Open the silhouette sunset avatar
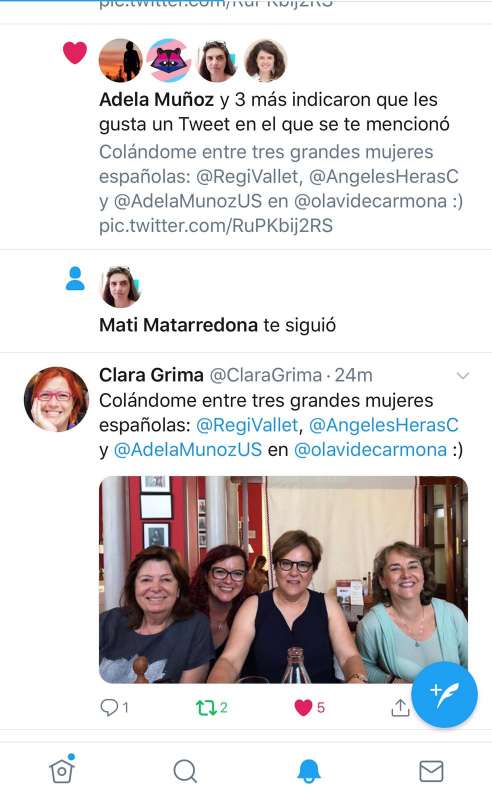The height and width of the screenshot is (800, 492). click(x=120, y=60)
